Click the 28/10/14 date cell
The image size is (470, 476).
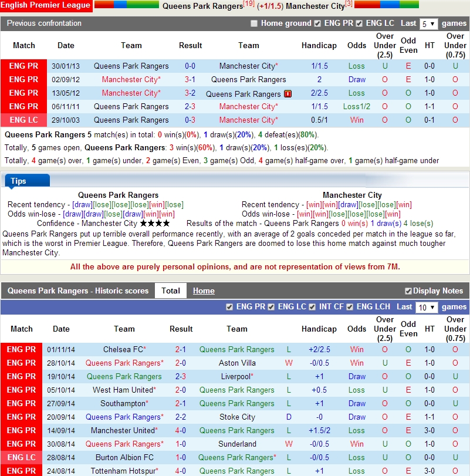(x=61, y=363)
